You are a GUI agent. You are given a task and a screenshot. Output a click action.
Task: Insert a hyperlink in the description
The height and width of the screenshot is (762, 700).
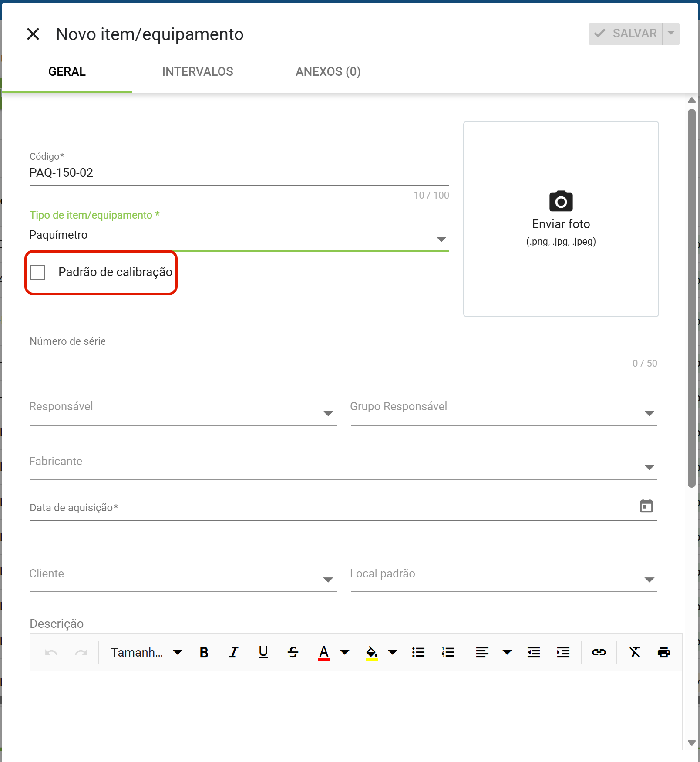point(599,652)
